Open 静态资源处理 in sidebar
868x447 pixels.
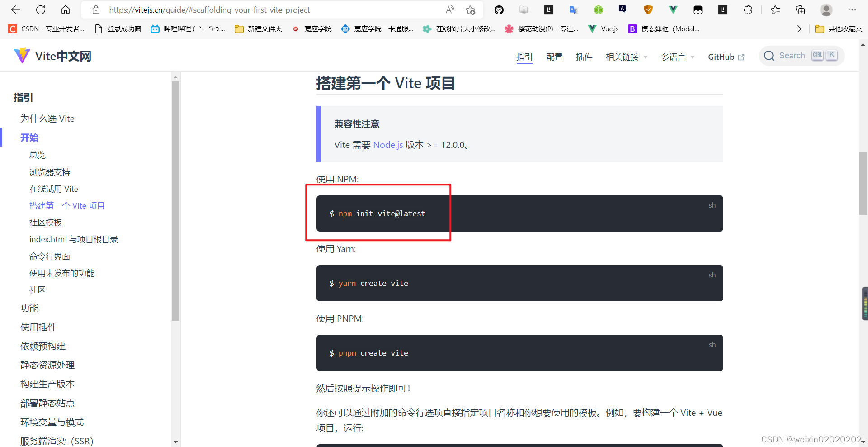pyautogui.click(x=47, y=365)
